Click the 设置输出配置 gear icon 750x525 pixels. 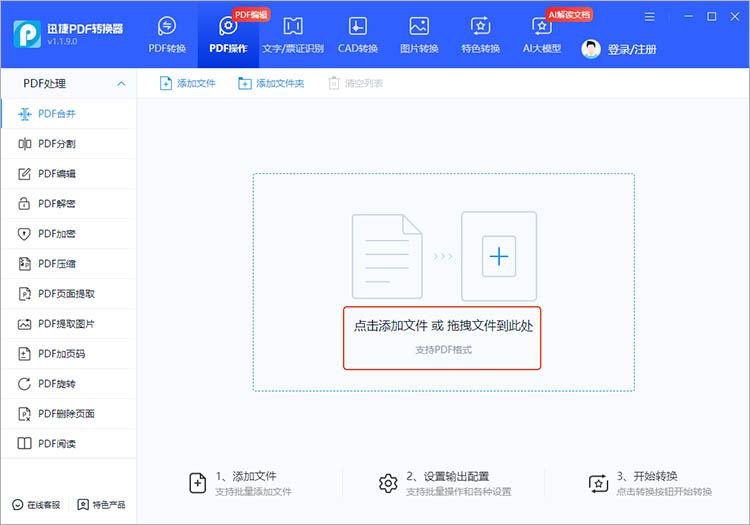click(388, 483)
